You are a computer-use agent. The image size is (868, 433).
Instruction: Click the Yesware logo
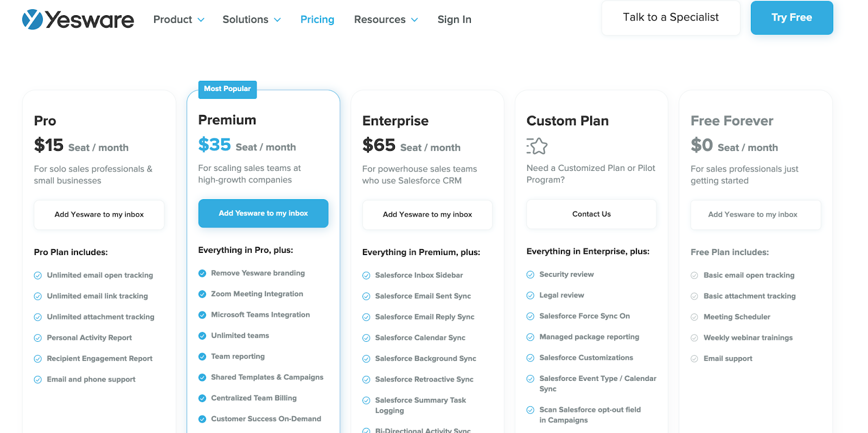pyautogui.click(x=78, y=20)
